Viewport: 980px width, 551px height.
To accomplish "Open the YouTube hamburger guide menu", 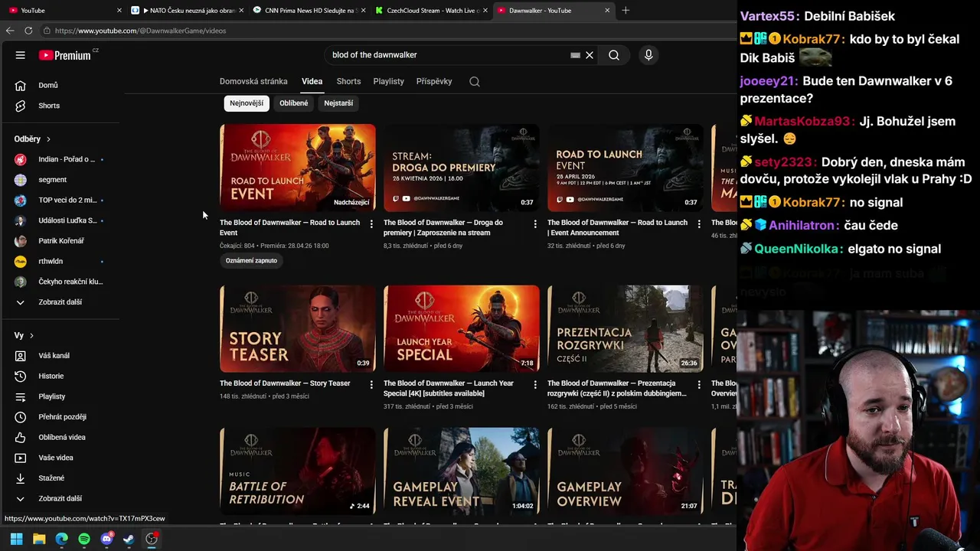I will (x=21, y=55).
